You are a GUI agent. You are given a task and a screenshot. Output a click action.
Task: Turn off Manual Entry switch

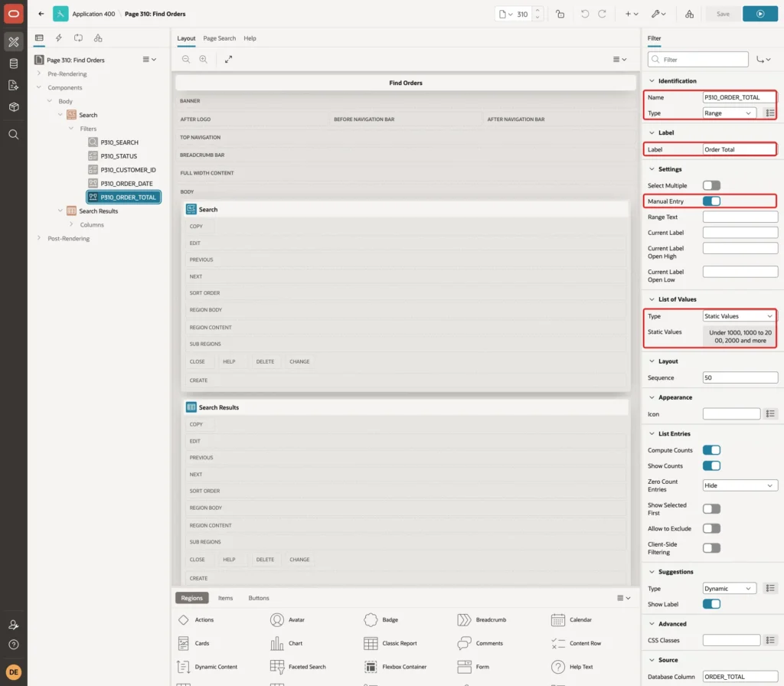point(711,201)
